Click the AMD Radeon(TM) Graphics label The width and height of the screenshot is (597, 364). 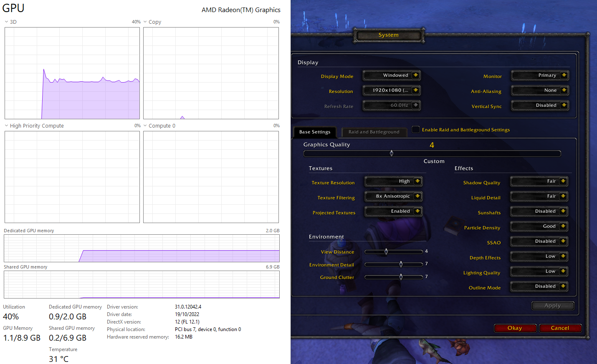click(x=241, y=10)
